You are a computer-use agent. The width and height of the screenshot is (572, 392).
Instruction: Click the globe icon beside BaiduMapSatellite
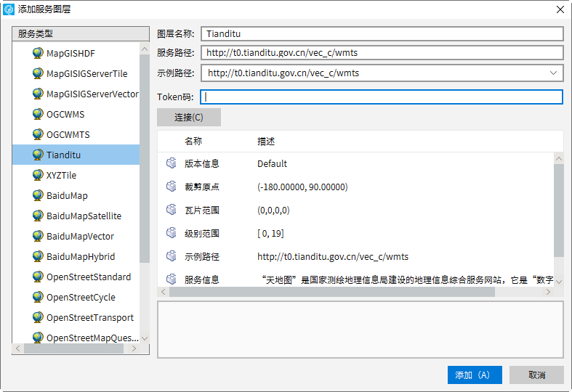click(38, 216)
